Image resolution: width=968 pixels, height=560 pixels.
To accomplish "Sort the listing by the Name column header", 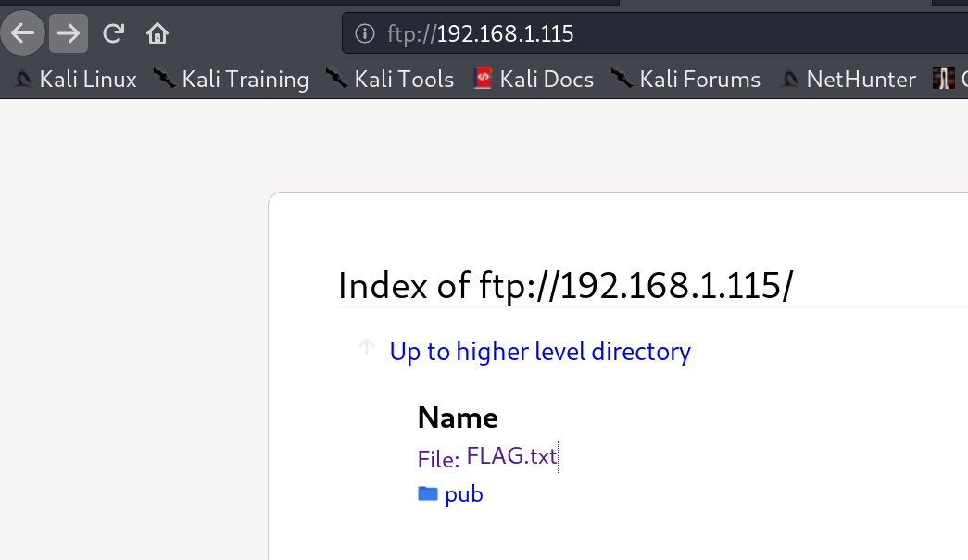I will [458, 417].
